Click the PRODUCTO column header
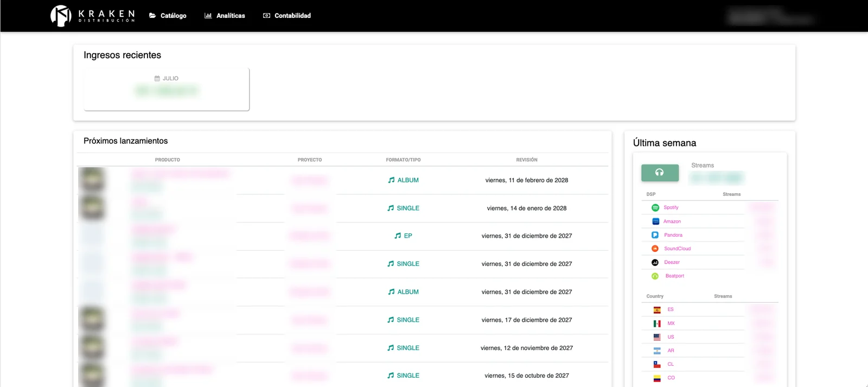Screen dimensions: 868x387 [168, 160]
